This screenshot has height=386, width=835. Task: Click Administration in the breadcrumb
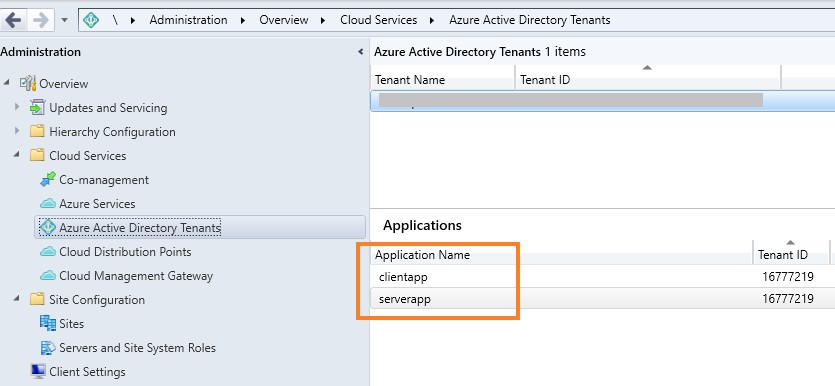(x=188, y=20)
